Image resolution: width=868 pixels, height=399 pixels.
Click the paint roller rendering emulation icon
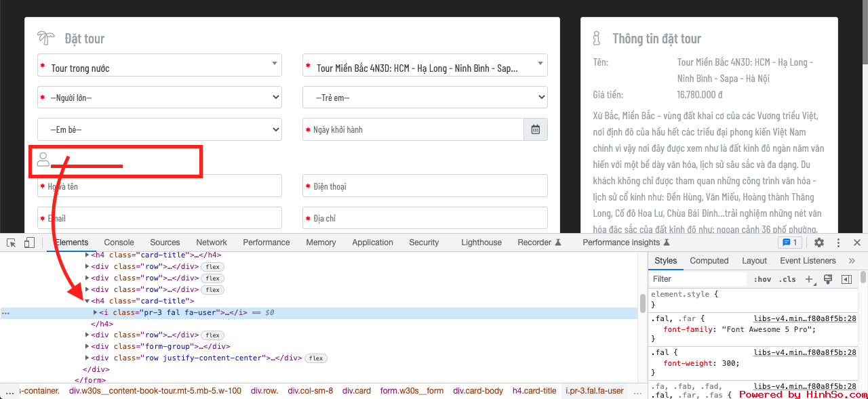[x=828, y=279]
